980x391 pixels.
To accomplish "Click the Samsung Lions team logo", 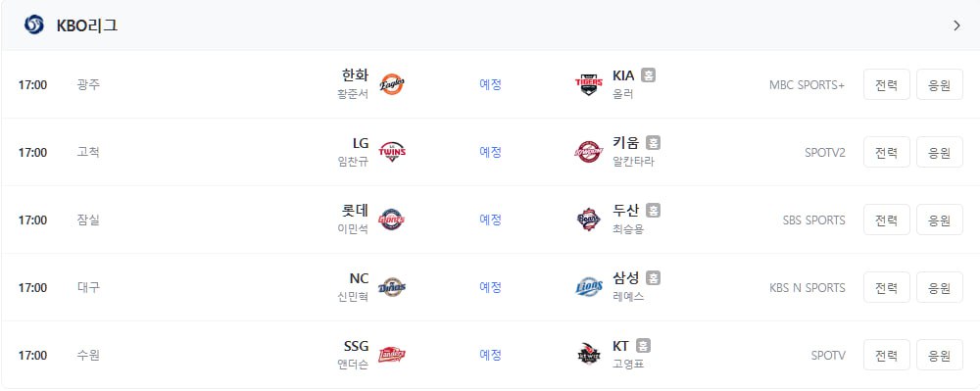I will tap(588, 287).
